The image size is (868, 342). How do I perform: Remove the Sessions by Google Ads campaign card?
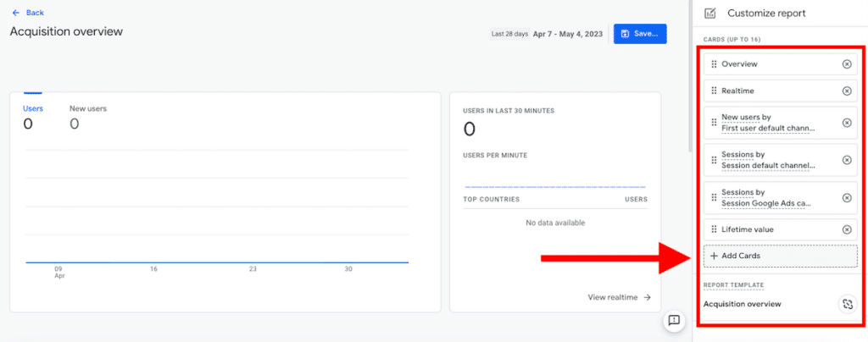tap(847, 198)
